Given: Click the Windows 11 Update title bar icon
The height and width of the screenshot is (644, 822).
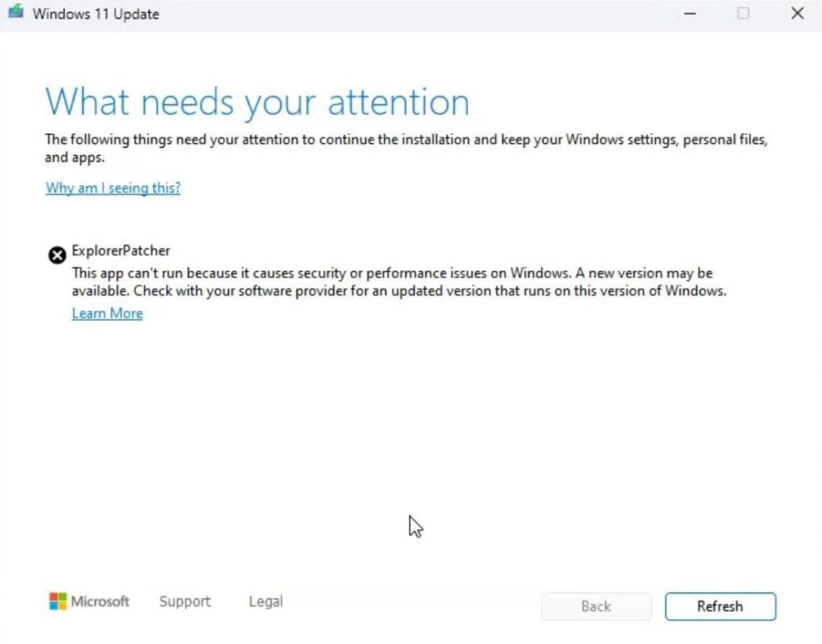Looking at the screenshot, I should pos(16,14).
